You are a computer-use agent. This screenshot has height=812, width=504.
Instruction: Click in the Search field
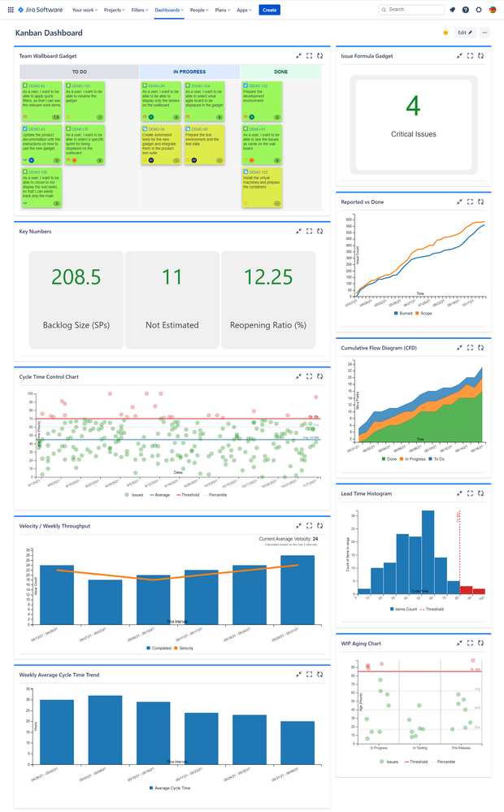412,10
